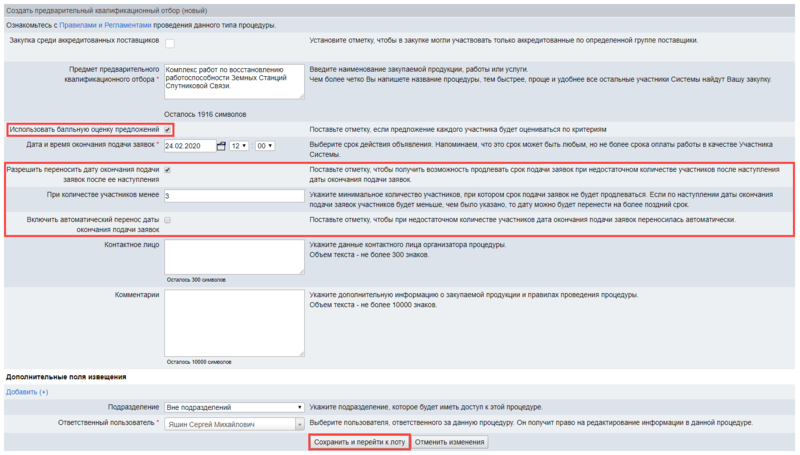This screenshot has width=800, height=455.
Task: Tick the 'Закупка среди аккредитованных поставщиков' checkbox
Action: click(169, 42)
